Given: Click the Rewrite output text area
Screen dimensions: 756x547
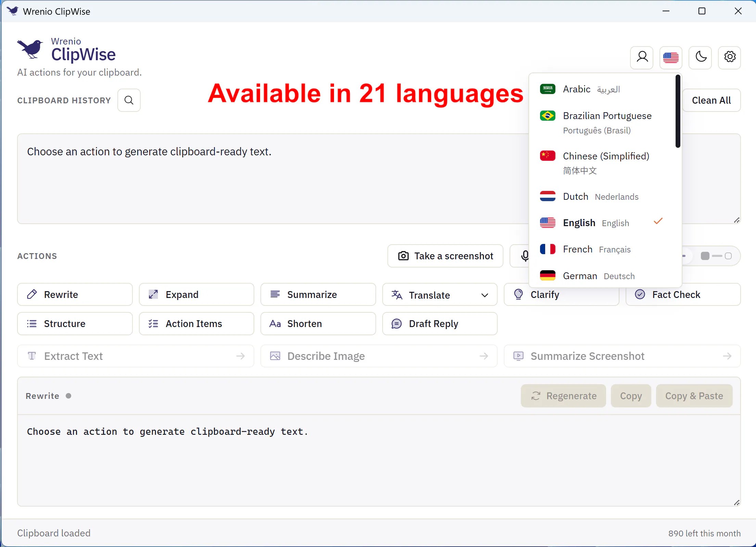Looking at the screenshot, I should [x=379, y=460].
